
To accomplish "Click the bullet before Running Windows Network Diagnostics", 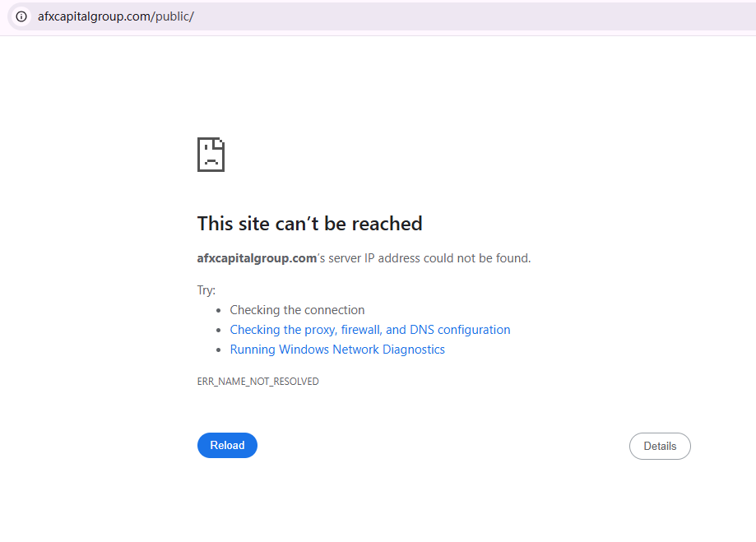I will point(219,350).
